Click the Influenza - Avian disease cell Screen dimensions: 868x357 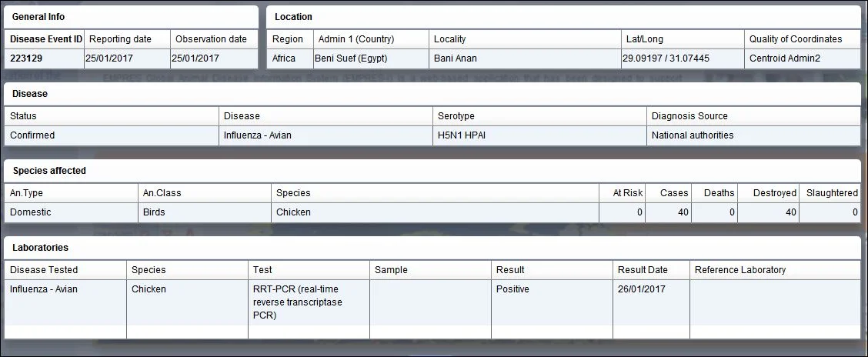click(x=325, y=135)
